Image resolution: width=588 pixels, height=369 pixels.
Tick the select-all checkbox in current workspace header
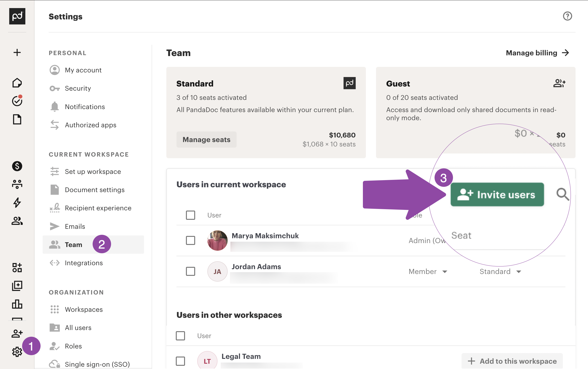(x=190, y=215)
